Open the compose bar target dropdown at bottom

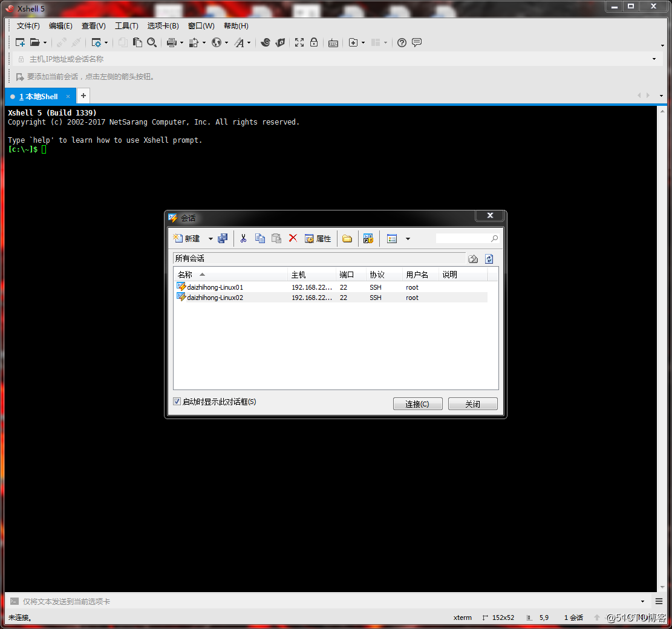[642, 602]
